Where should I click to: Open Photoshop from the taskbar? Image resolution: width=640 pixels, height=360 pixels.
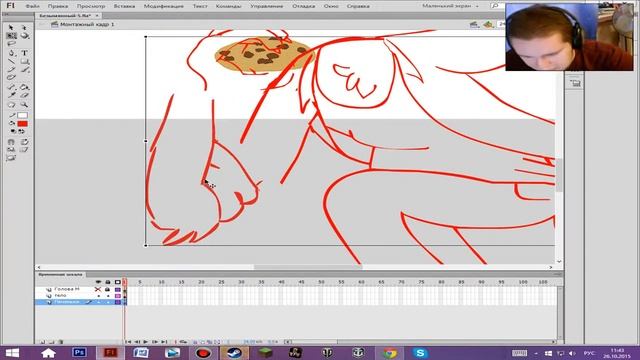click(x=79, y=352)
